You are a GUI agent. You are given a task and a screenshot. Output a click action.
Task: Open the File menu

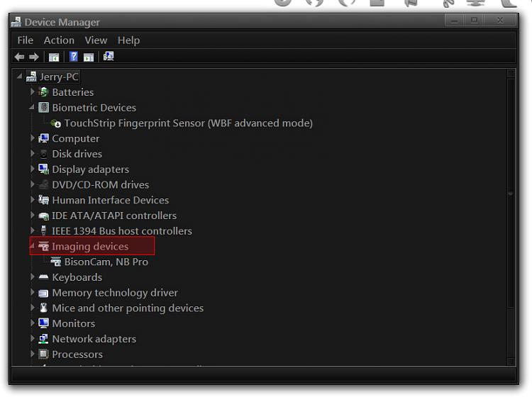26,40
